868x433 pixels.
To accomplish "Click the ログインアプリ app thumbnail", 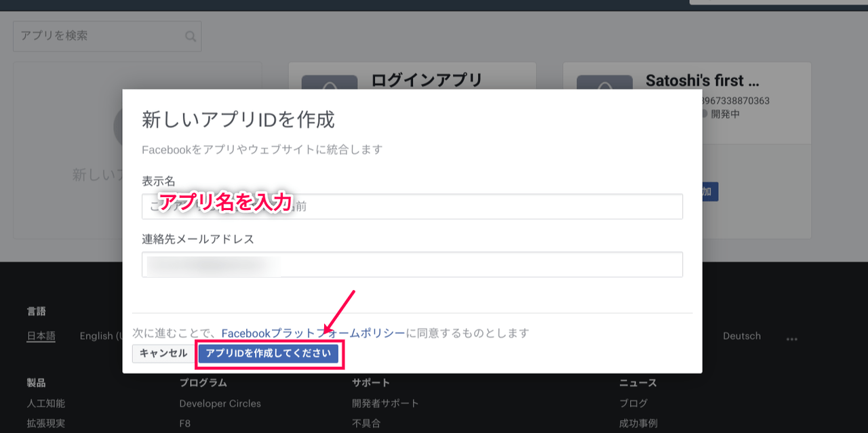I will [330, 83].
